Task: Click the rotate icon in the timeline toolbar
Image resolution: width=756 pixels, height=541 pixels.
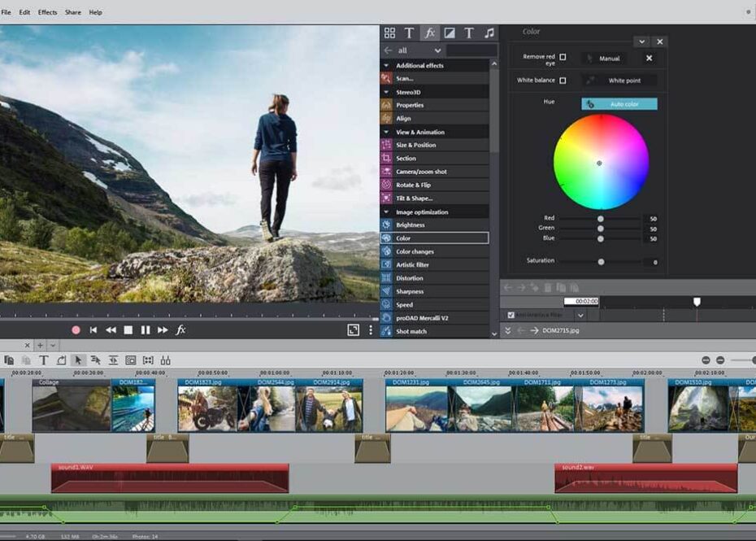Action: [61, 360]
